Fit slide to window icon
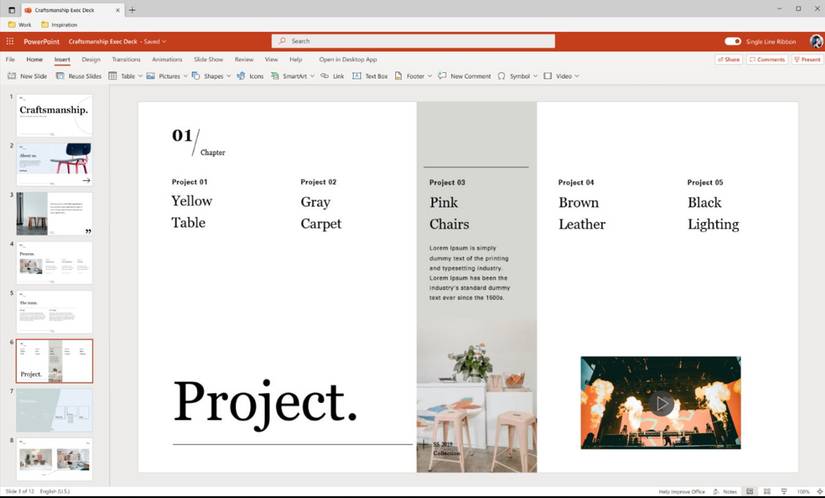This screenshot has height=498, width=825. click(819, 491)
